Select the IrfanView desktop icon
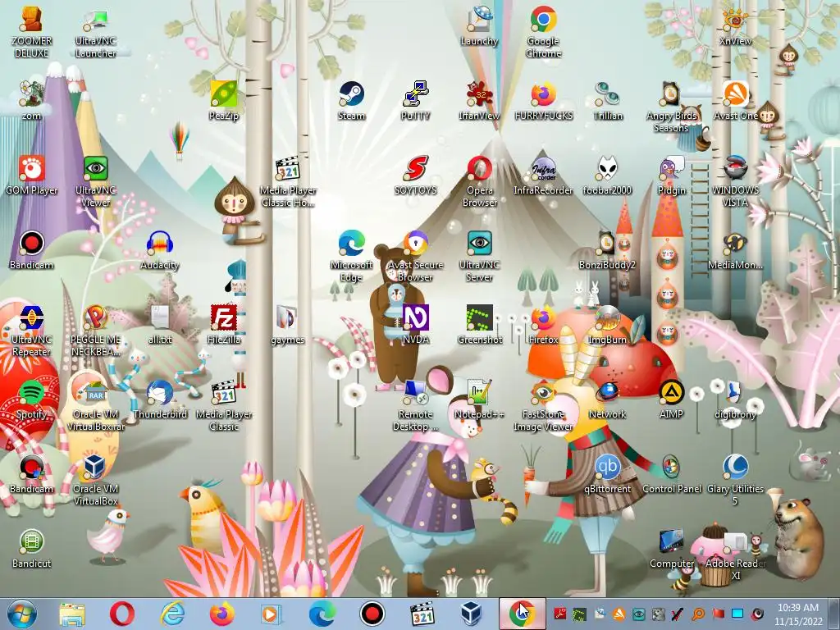Viewport: 840px width, 630px height. click(479, 101)
